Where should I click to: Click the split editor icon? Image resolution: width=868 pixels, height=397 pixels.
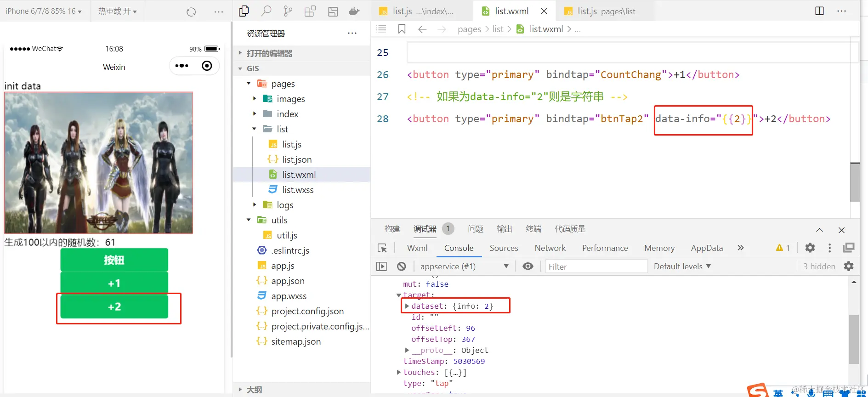819,11
